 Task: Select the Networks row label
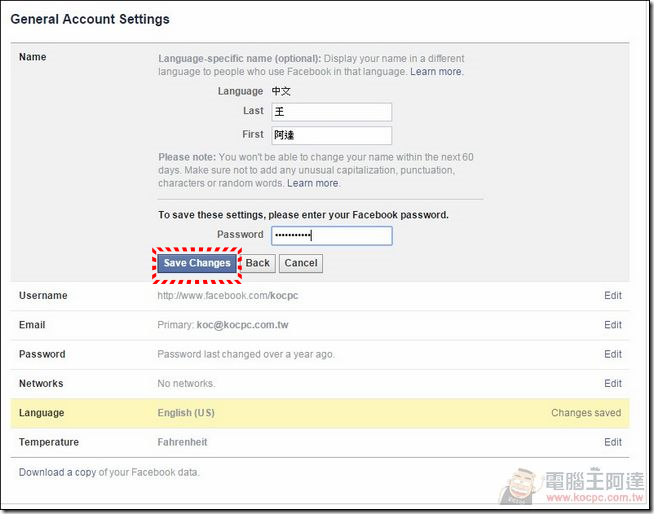[41, 383]
